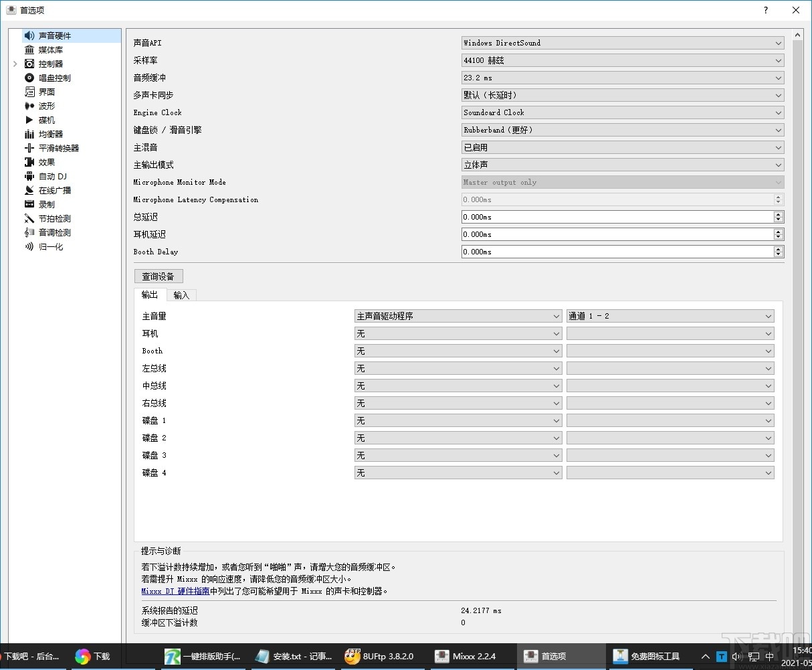Click the 碟机 deck play icon
This screenshot has height=670, width=812.
point(29,120)
